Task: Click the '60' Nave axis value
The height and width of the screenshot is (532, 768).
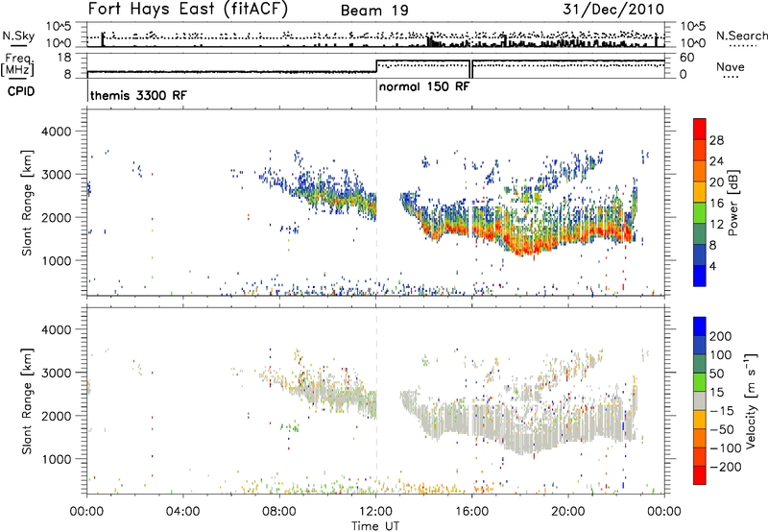Action: point(686,58)
